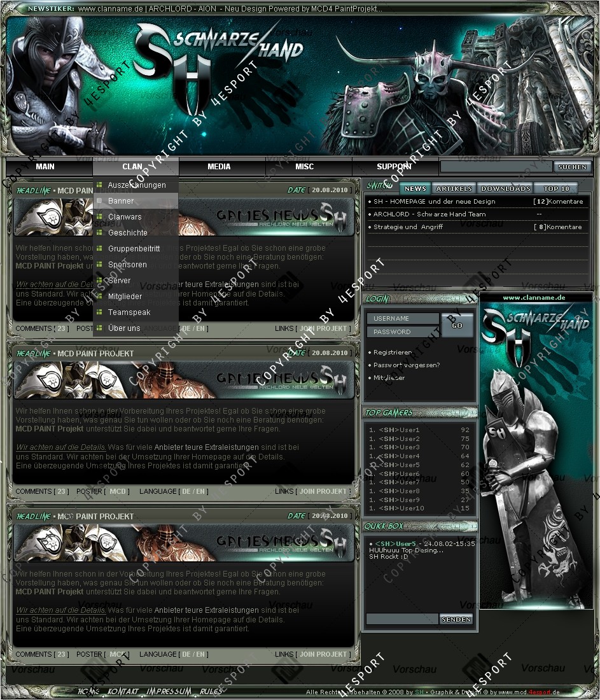The image size is (600, 700).
Task: Open third post's JOIN PROJEKT link
Action: pos(323,654)
